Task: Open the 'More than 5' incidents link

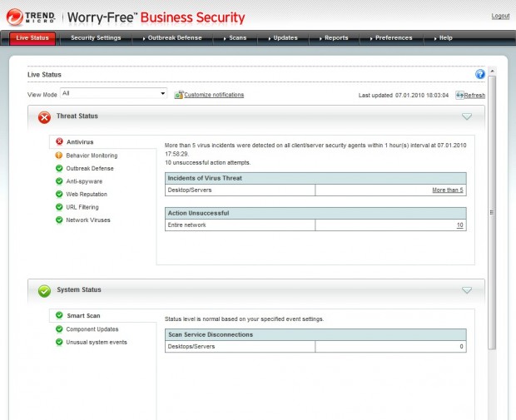Action: [x=448, y=190]
